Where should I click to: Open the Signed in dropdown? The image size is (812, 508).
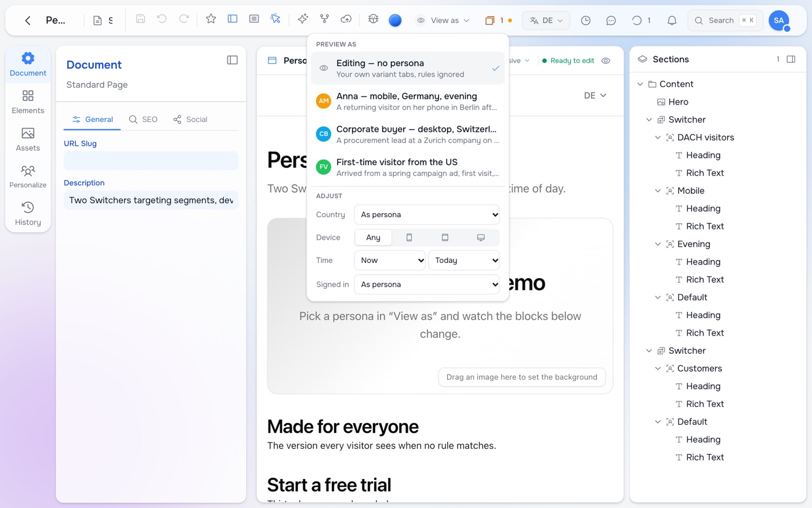click(427, 284)
